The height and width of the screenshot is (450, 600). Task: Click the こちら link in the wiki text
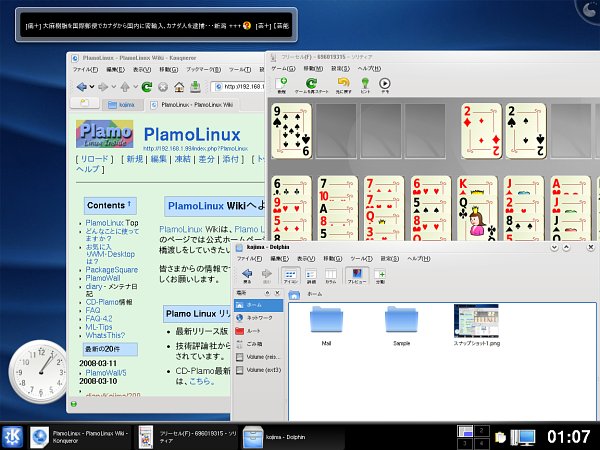point(199,381)
